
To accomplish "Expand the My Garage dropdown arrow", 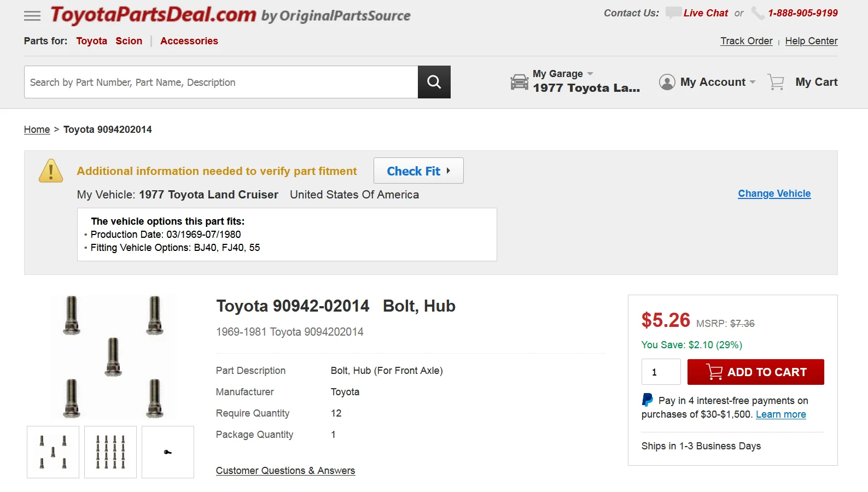I will tap(590, 73).
